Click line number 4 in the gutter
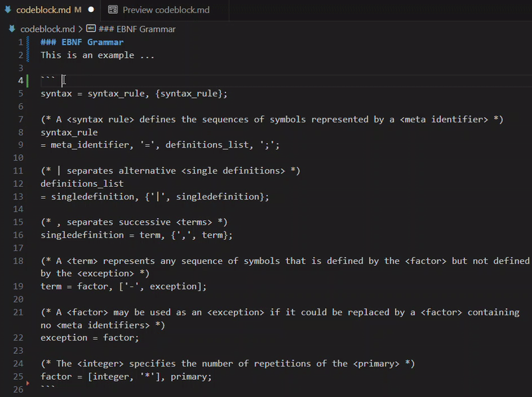 pyautogui.click(x=21, y=80)
